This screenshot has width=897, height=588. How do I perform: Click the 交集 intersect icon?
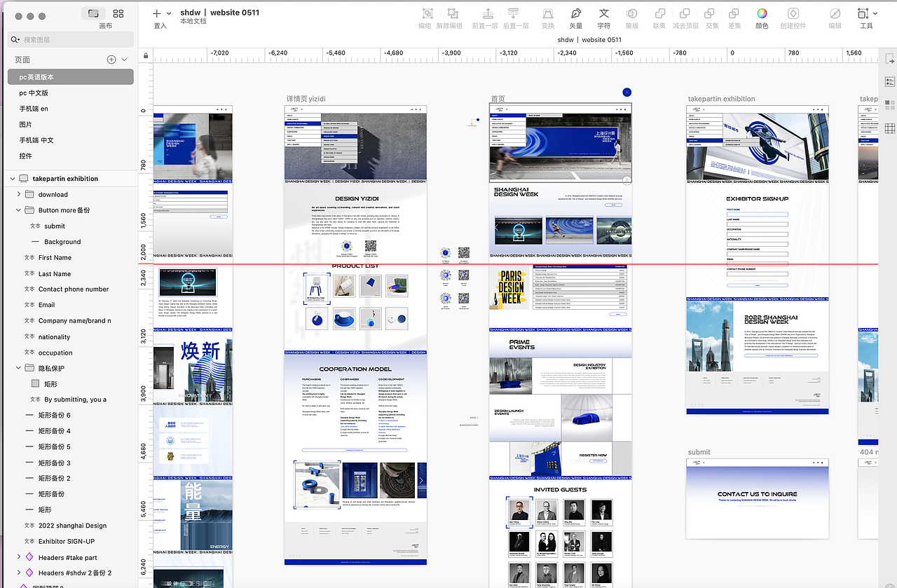pos(711,13)
